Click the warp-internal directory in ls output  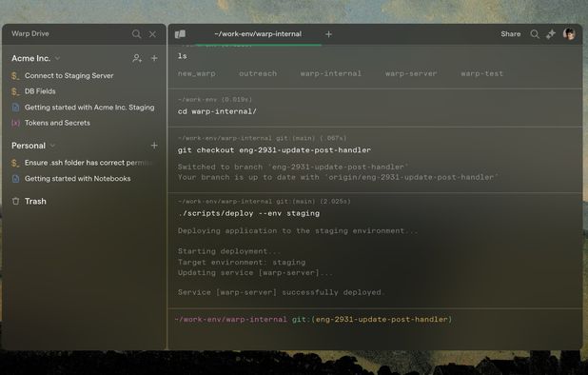tap(331, 73)
